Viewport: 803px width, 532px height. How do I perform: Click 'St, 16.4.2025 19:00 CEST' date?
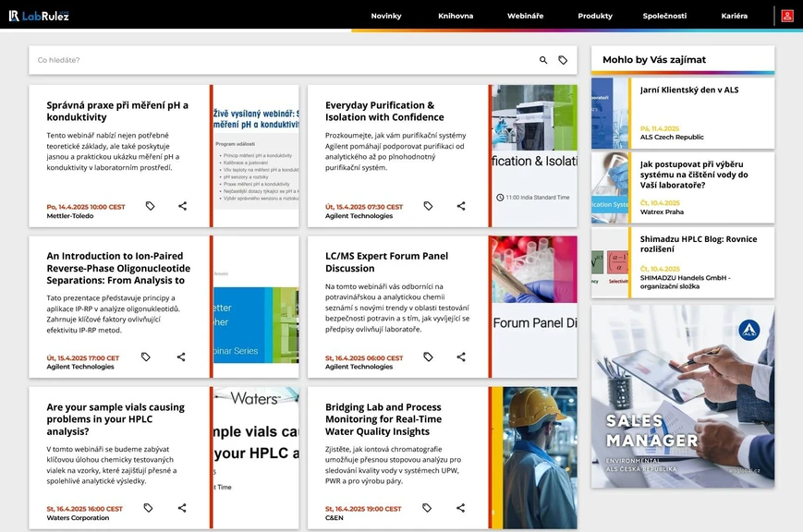[x=363, y=509]
